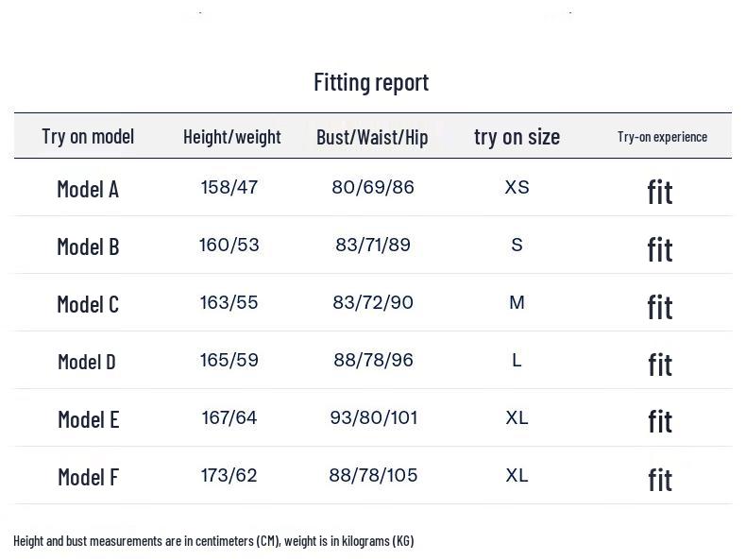The height and width of the screenshot is (560, 746).
Task: Click the Fitting report title
Action: pos(371,82)
